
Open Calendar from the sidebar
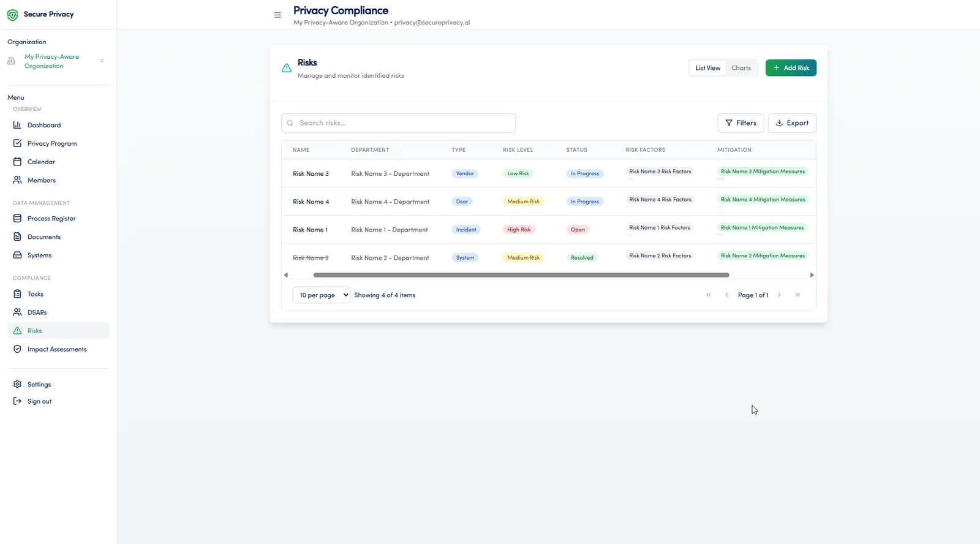[58, 162]
